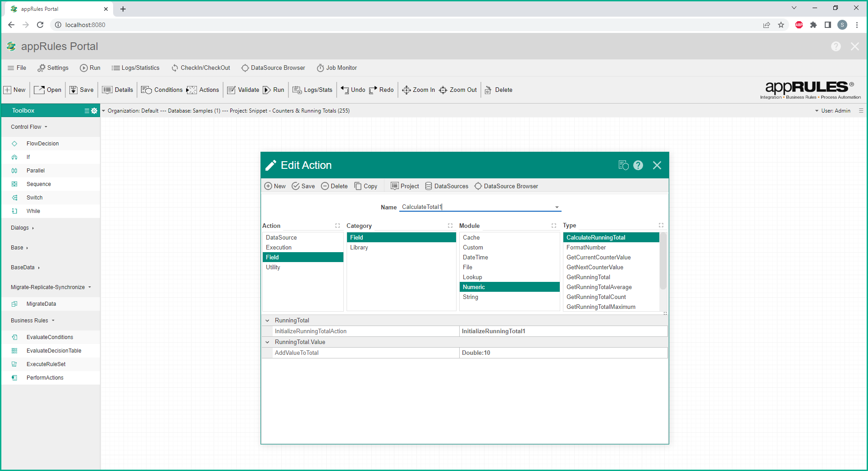Select DateTime in Module list
Image resolution: width=868 pixels, height=471 pixels.
[x=475, y=258]
